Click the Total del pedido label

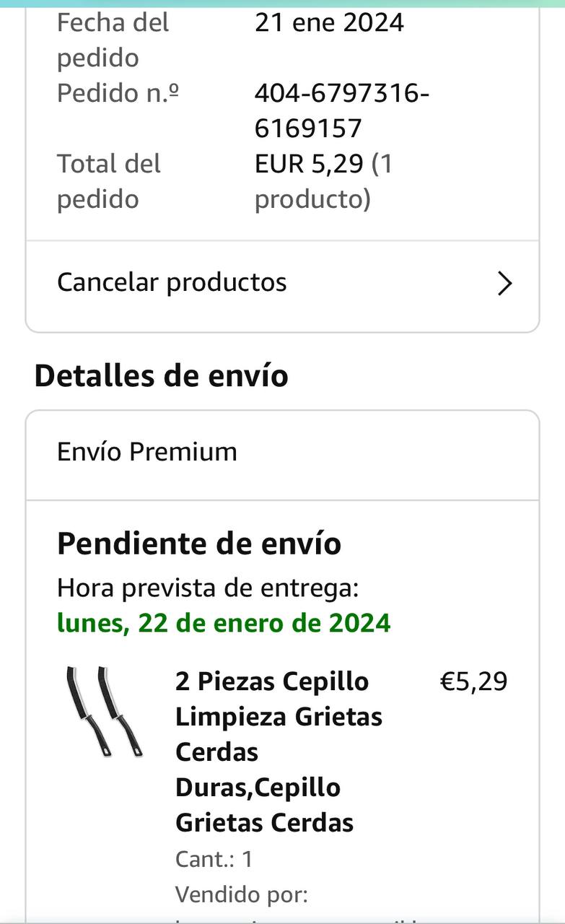click(x=108, y=181)
